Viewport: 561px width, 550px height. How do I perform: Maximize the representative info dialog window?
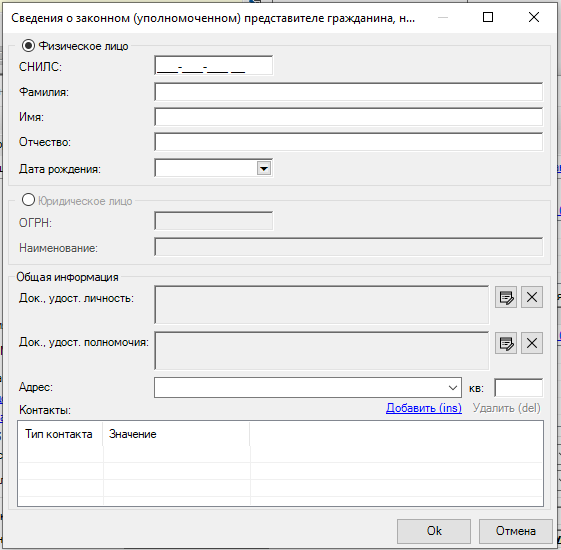(488, 17)
